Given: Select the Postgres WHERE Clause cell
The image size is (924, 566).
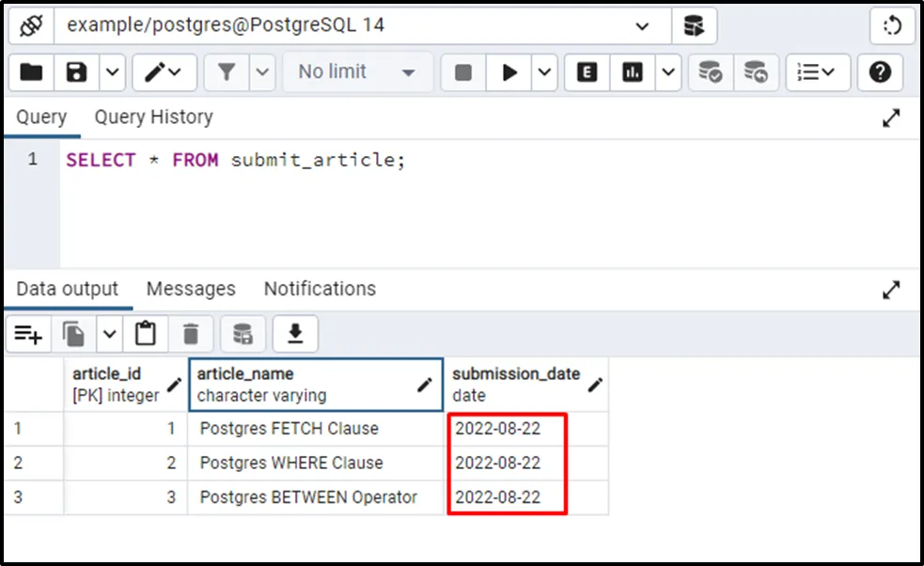Looking at the screenshot, I should click(x=291, y=463).
